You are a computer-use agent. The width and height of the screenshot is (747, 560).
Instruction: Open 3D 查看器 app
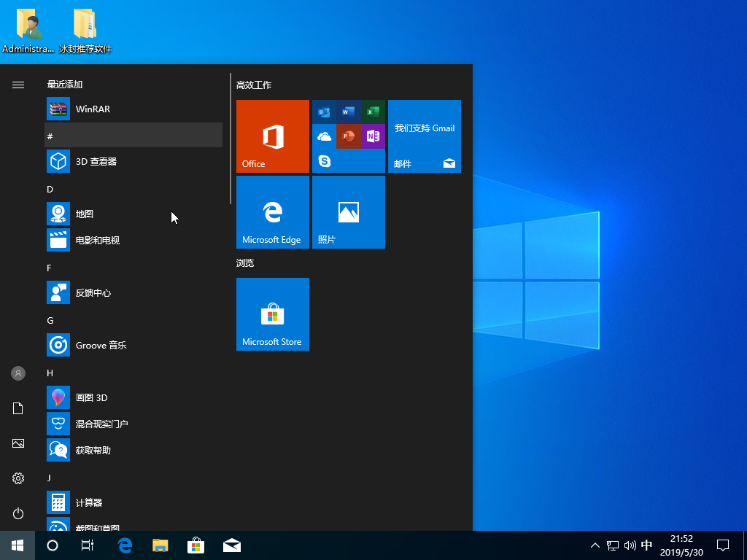[133, 161]
